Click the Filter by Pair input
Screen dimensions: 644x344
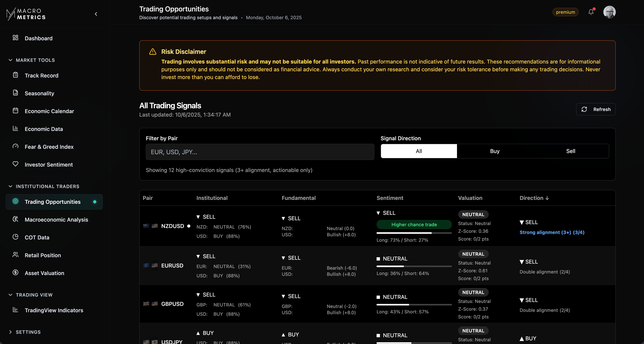click(x=260, y=152)
